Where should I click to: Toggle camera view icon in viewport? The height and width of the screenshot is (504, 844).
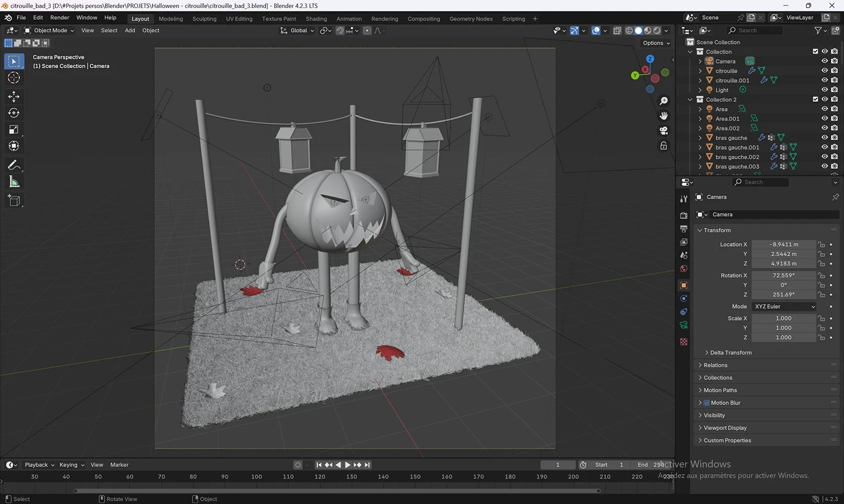click(664, 131)
